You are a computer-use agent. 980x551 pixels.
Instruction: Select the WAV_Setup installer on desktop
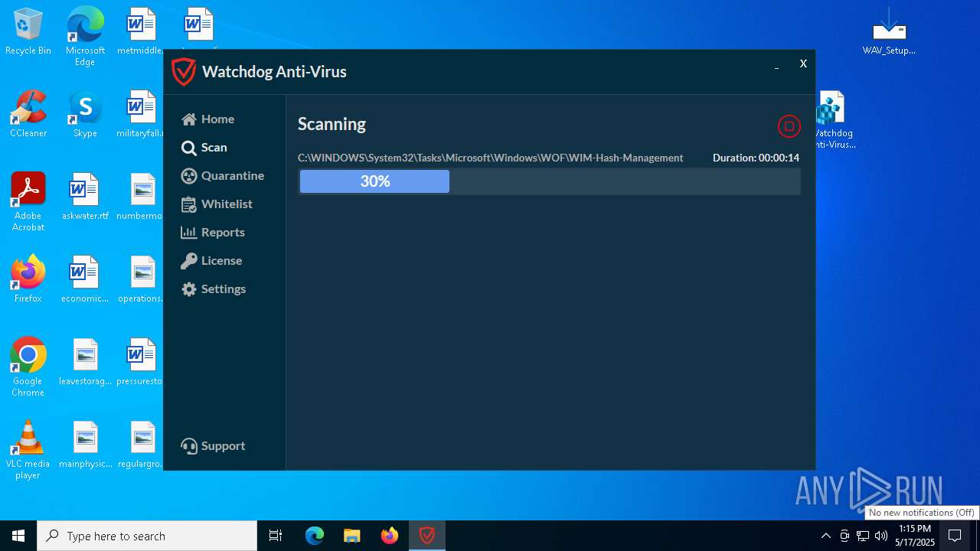[889, 32]
